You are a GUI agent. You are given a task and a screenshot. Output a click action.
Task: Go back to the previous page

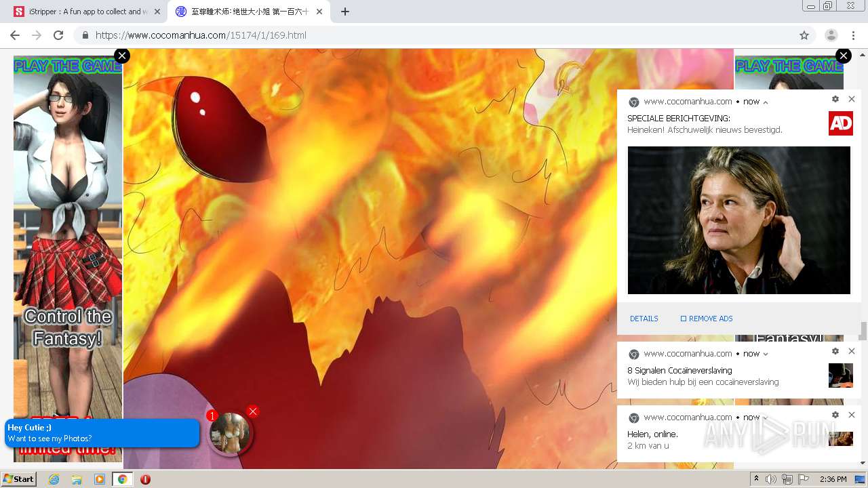coord(15,35)
